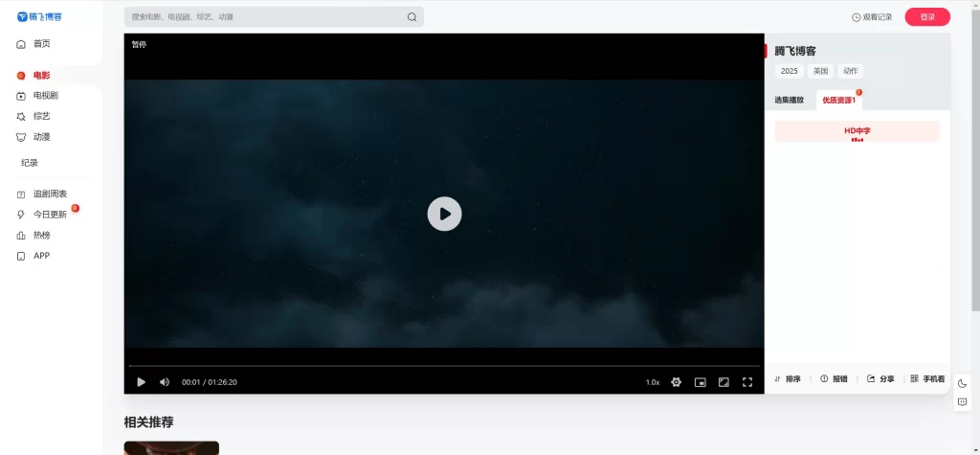Open the 热榜 hot ranking page
The width and height of the screenshot is (980, 455).
point(41,236)
